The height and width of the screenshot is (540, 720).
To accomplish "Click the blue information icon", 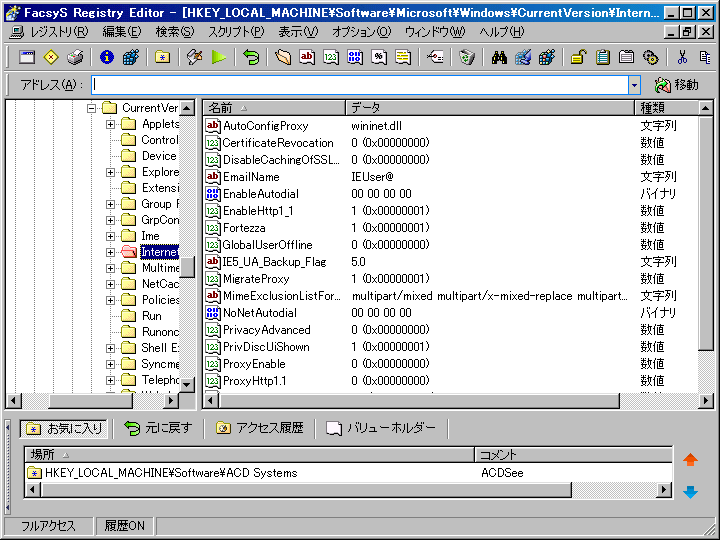I will 107,57.
